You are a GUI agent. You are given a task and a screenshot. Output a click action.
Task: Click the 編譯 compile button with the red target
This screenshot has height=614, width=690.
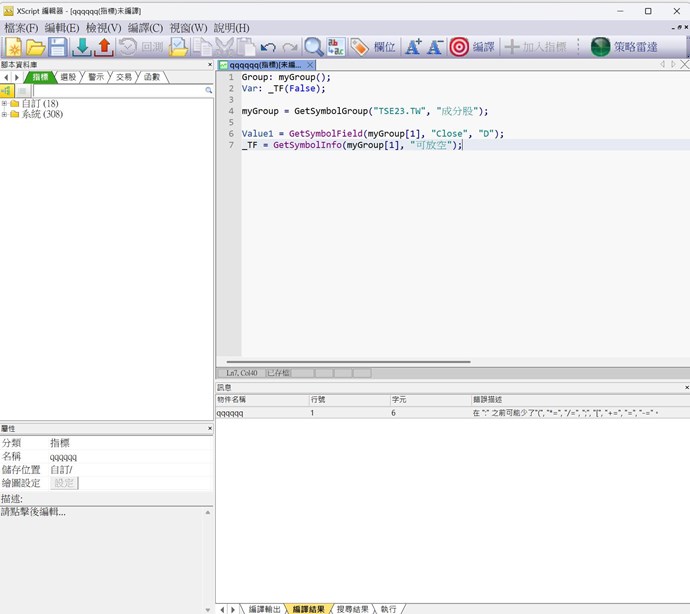click(472, 47)
